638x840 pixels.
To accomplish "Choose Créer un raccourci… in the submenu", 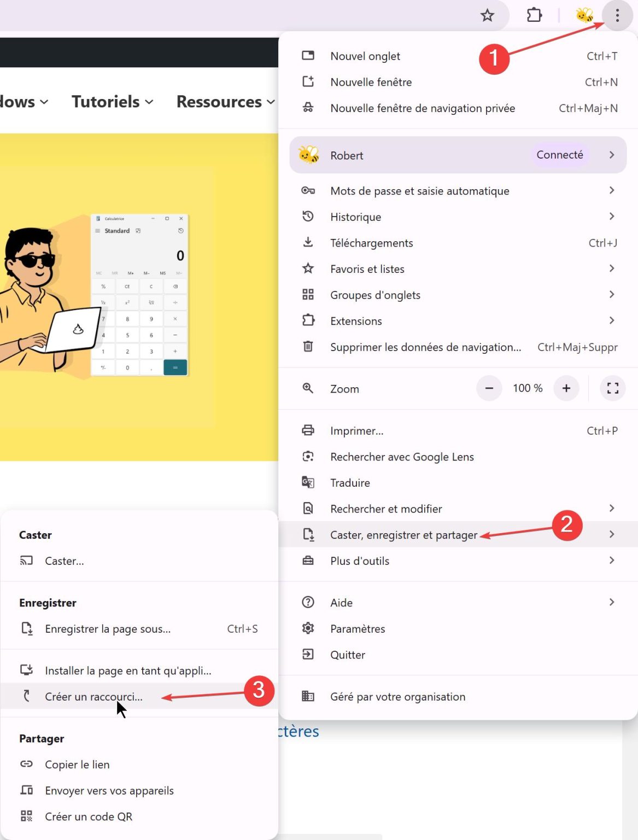I will 93,697.
